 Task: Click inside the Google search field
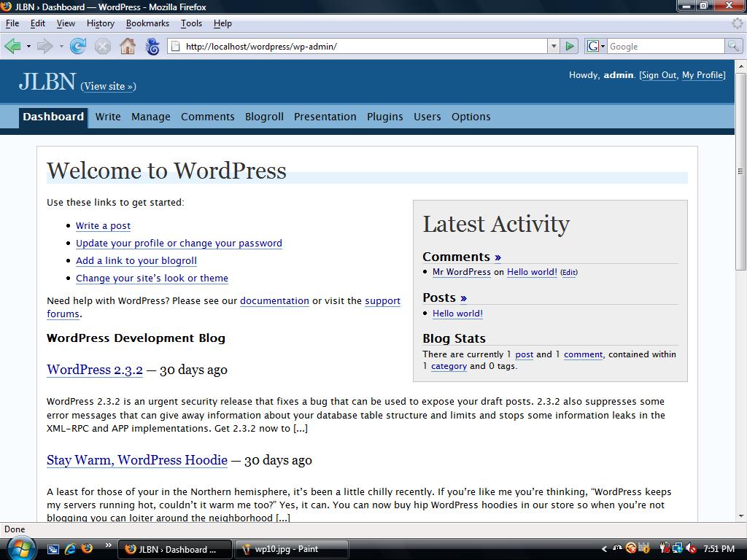pyautogui.click(x=665, y=46)
